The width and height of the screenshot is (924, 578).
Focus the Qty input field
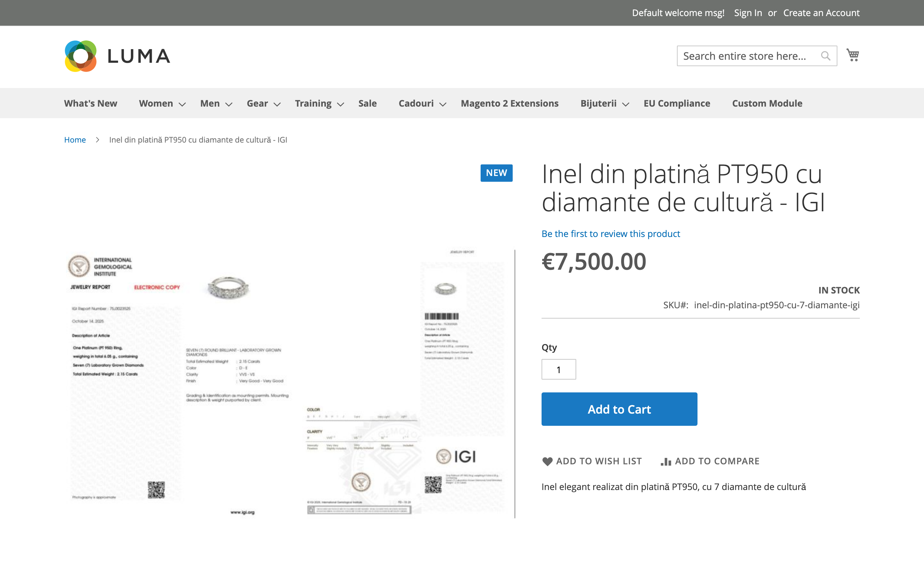tap(558, 369)
